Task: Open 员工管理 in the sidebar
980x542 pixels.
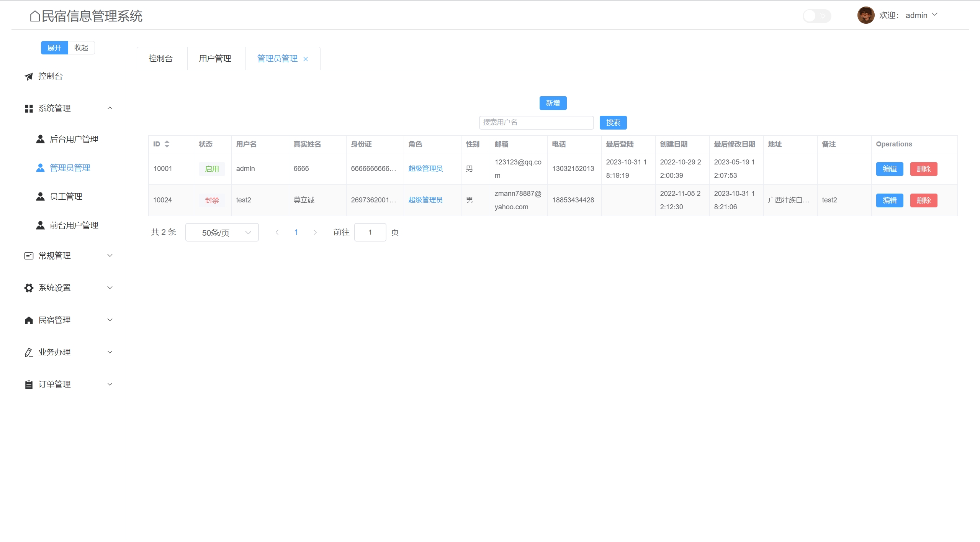Action: (66, 197)
